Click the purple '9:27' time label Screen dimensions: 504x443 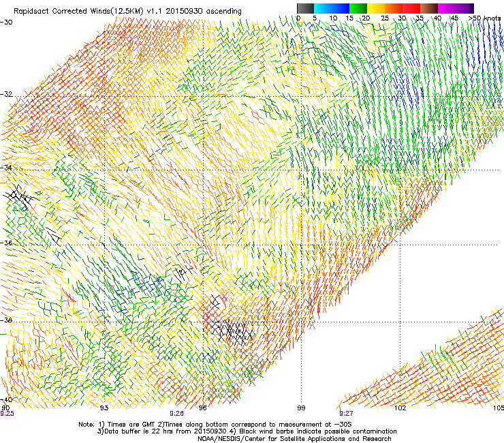pyautogui.click(x=346, y=414)
